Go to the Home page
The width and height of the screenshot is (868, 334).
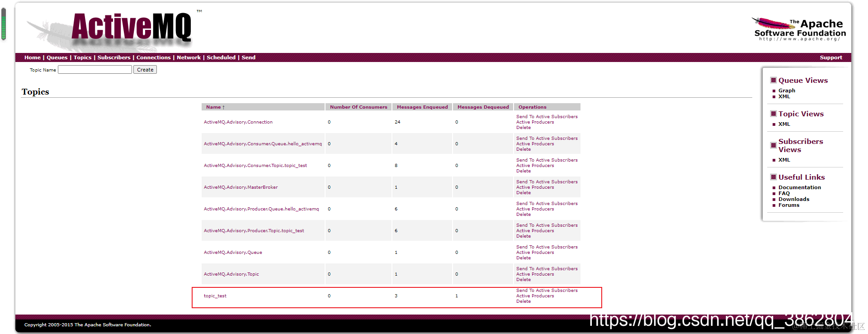pos(33,57)
